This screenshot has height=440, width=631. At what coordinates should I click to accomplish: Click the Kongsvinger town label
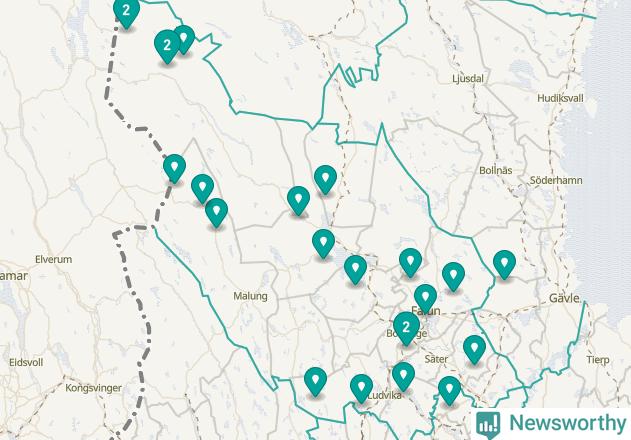pyautogui.click(x=93, y=388)
